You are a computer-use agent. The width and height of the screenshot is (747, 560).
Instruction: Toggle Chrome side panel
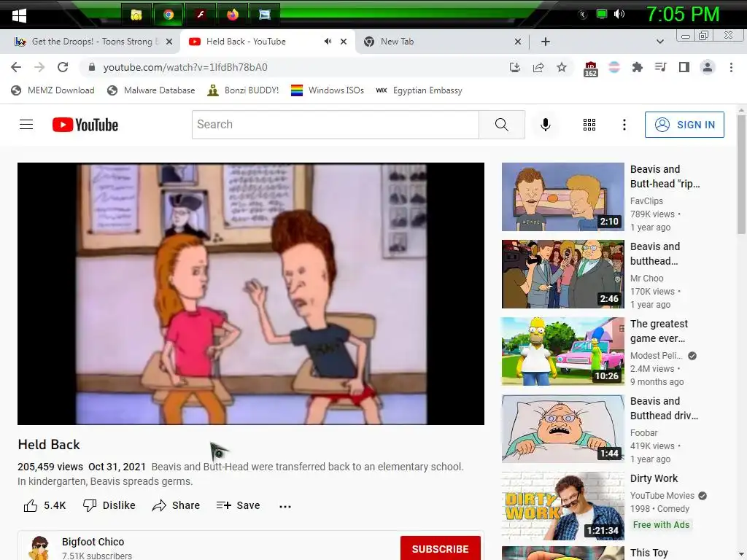pyautogui.click(x=684, y=67)
